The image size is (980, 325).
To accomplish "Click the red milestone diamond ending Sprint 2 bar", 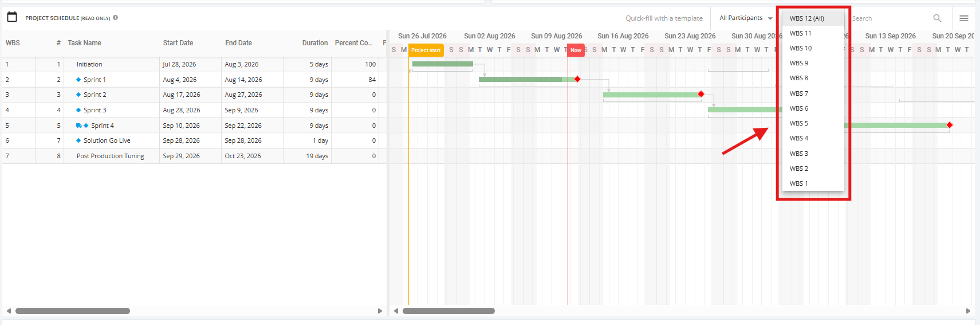I will tap(701, 94).
